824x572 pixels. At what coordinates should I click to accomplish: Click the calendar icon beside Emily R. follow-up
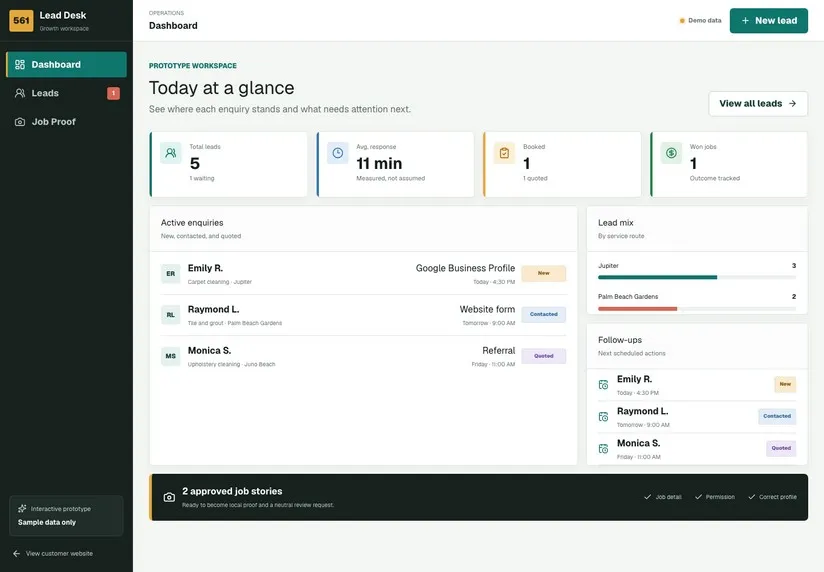click(x=603, y=385)
